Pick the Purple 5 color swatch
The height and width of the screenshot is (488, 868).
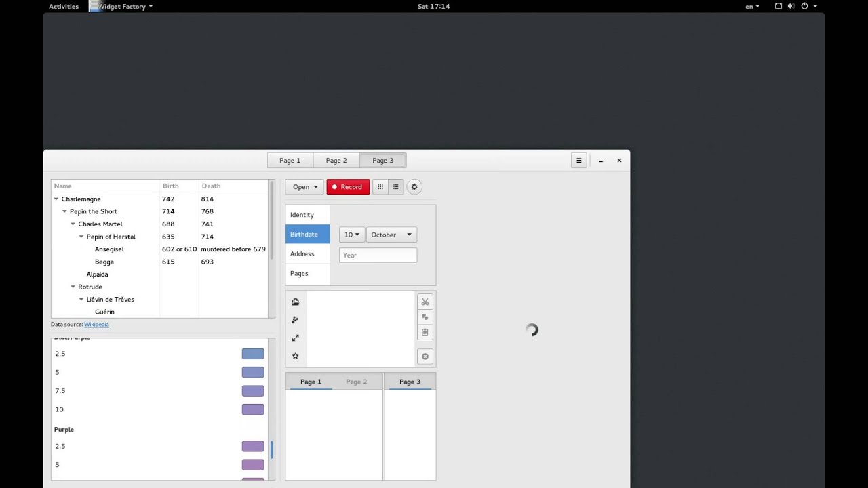tap(253, 465)
